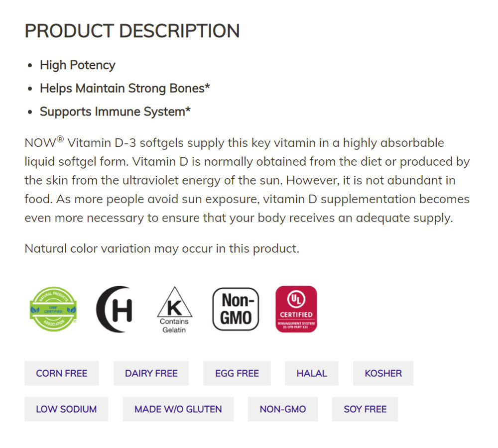Click the Natural color variation sentence
This screenshot has width=498, height=448.
click(x=162, y=248)
